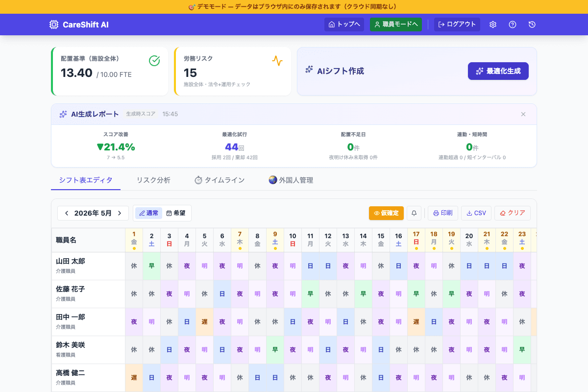Select day 17 日 column header
This screenshot has height=392, width=588.
pyautogui.click(x=416, y=240)
